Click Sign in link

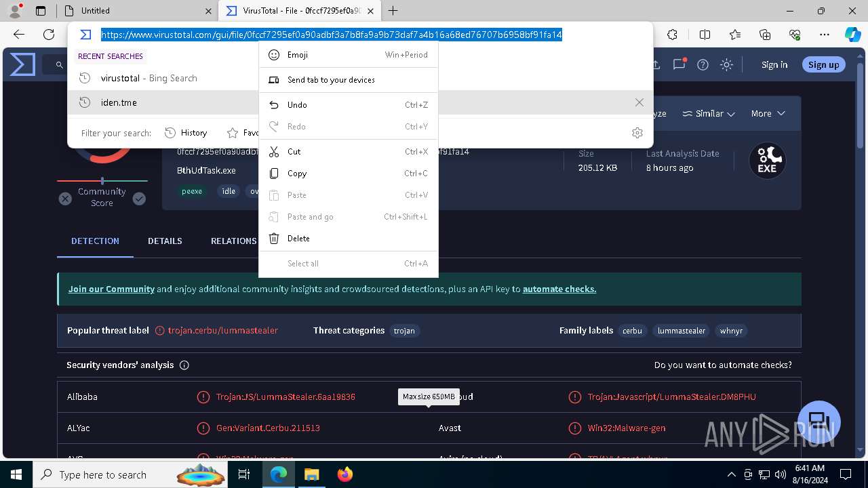click(774, 64)
